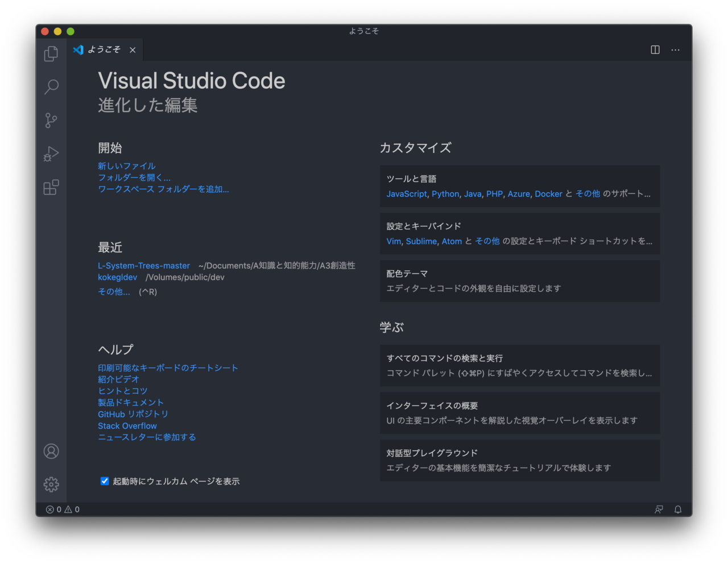Open the GitHub リポジトリ link

133,414
